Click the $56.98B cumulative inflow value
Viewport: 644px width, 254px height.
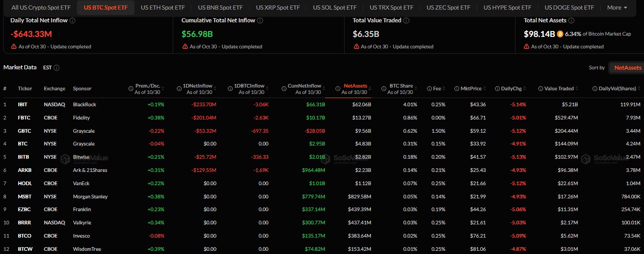[x=197, y=34]
